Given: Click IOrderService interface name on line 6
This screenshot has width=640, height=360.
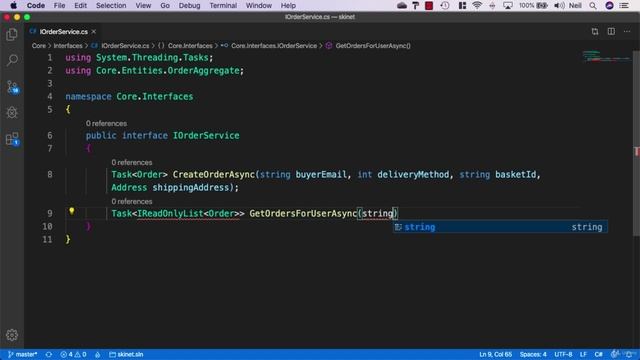Looking at the screenshot, I should click(x=206, y=135).
